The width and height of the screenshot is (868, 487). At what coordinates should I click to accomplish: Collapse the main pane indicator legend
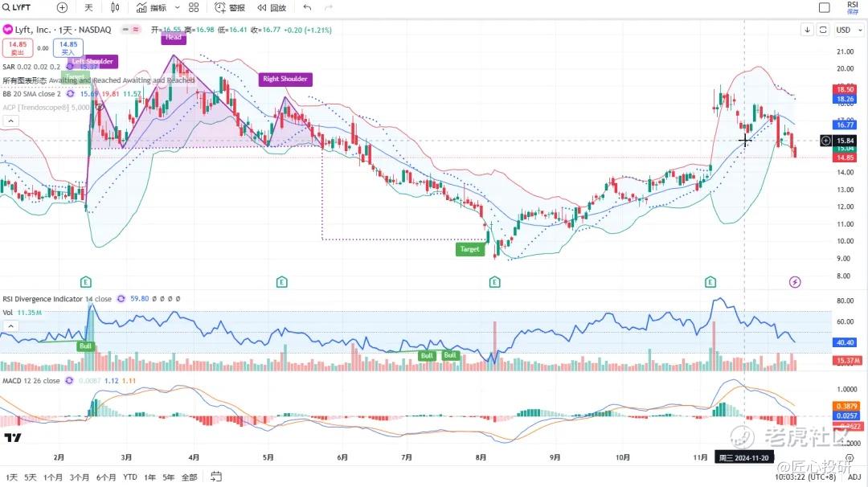tap(10, 121)
